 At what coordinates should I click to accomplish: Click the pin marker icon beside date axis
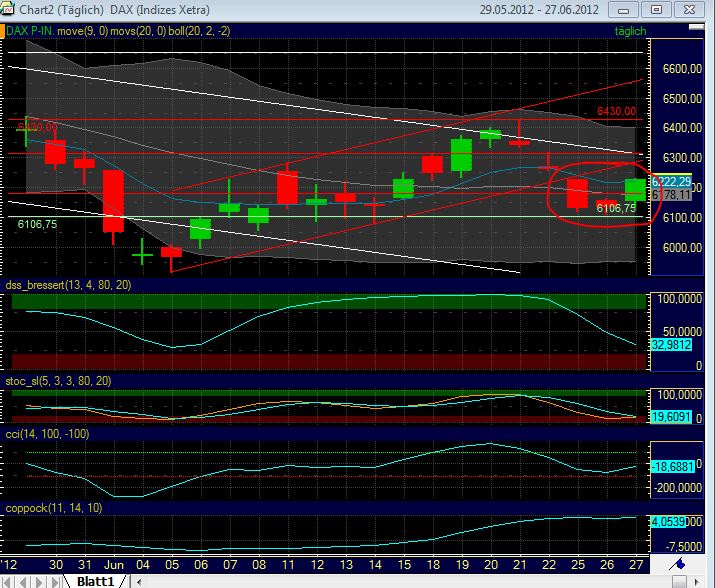[677, 564]
